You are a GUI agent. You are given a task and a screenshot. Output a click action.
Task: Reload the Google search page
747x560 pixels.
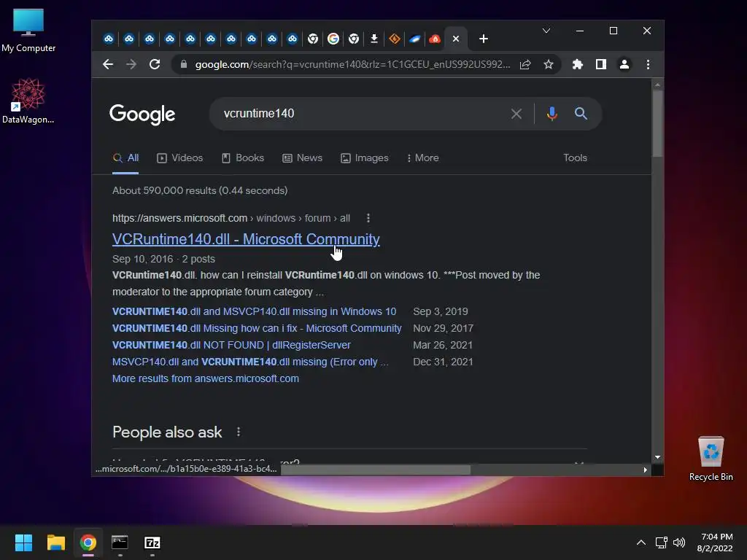tap(155, 64)
